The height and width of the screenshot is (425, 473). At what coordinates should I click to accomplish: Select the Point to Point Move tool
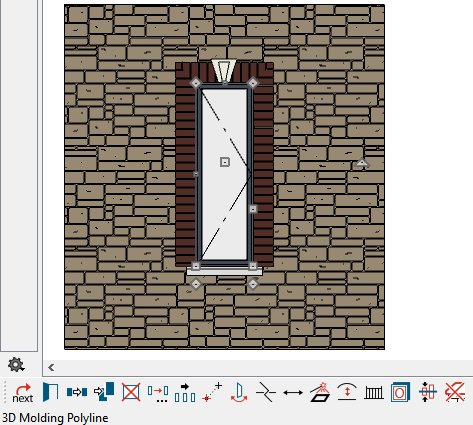point(212,392)
